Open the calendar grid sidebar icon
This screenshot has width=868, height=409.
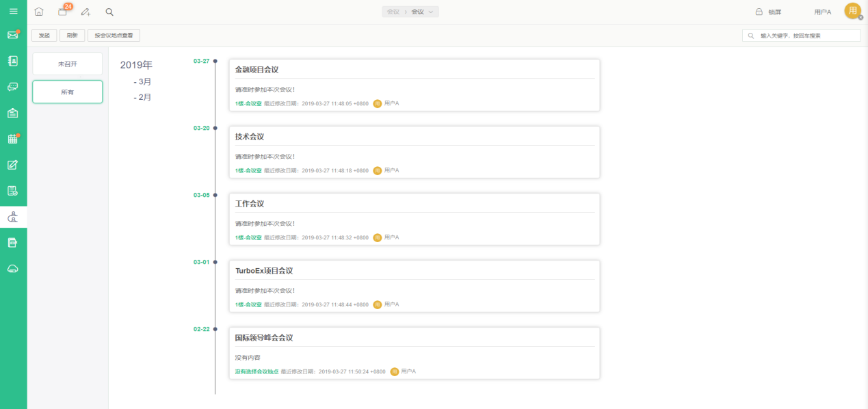[x=13, y=139]
